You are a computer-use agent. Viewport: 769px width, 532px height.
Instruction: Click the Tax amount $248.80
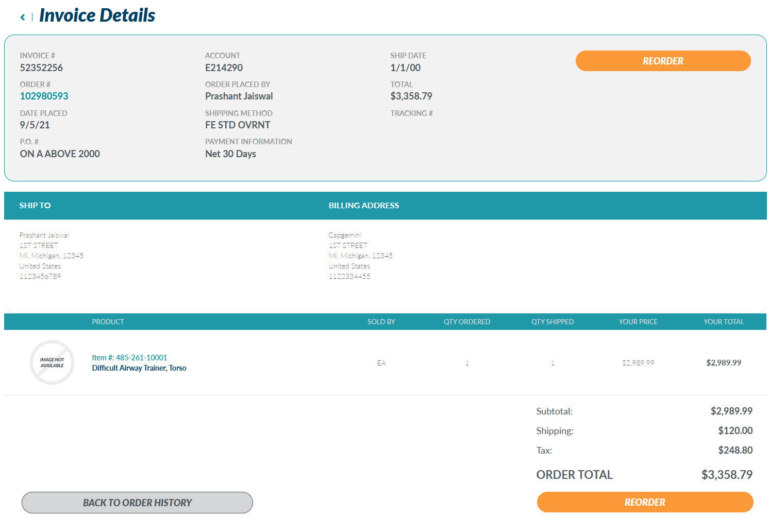[x=735, y=450]
